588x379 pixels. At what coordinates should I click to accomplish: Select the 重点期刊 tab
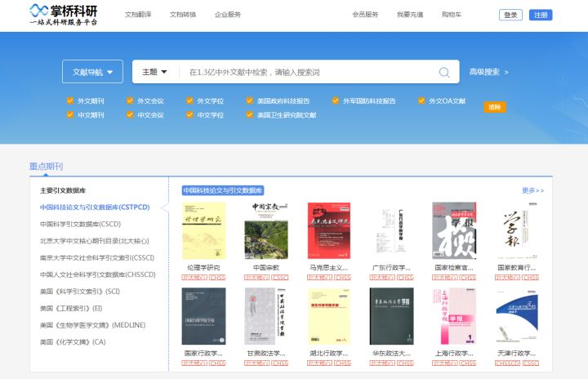pos(46,167)
